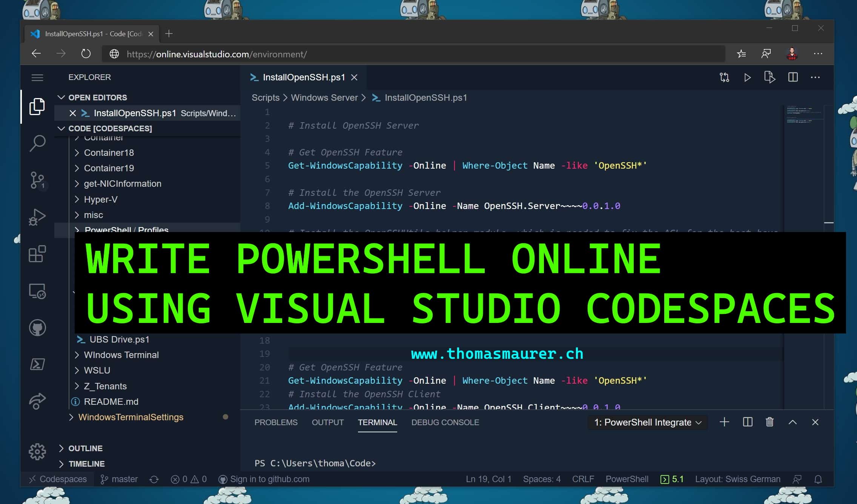Open the browser feedback icon

[766, 54]
